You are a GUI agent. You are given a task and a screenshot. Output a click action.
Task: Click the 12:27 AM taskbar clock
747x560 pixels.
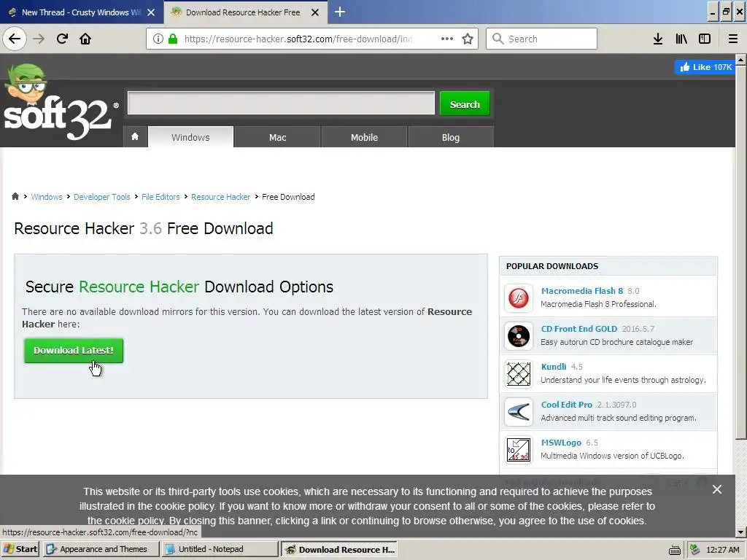[x=723, y=550]
